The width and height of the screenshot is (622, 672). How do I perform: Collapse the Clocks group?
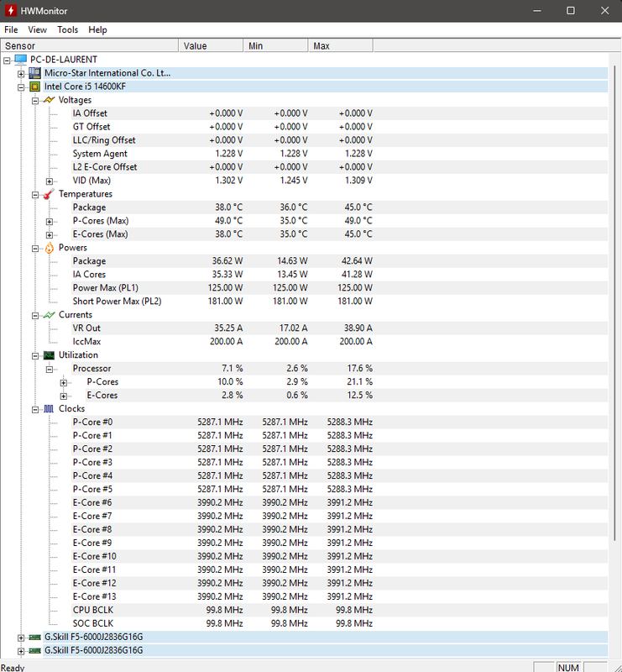(x=35, y=410)
